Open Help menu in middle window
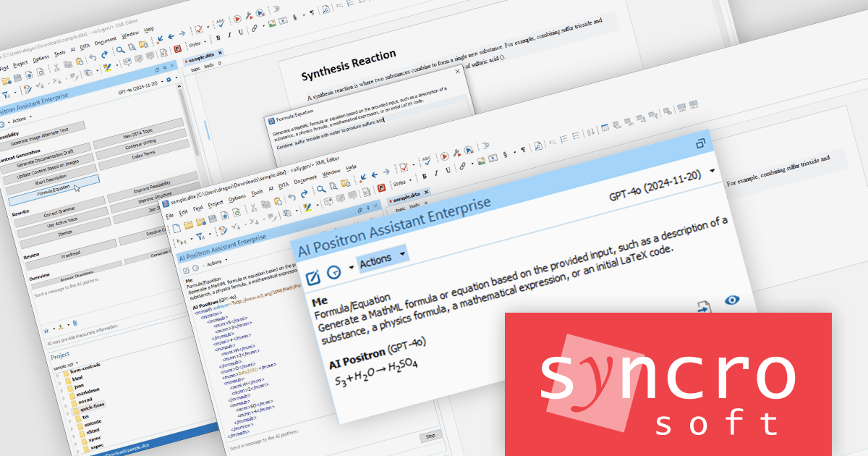The height and width of the screenshot is (456, 868). click(x=351, y=168)
